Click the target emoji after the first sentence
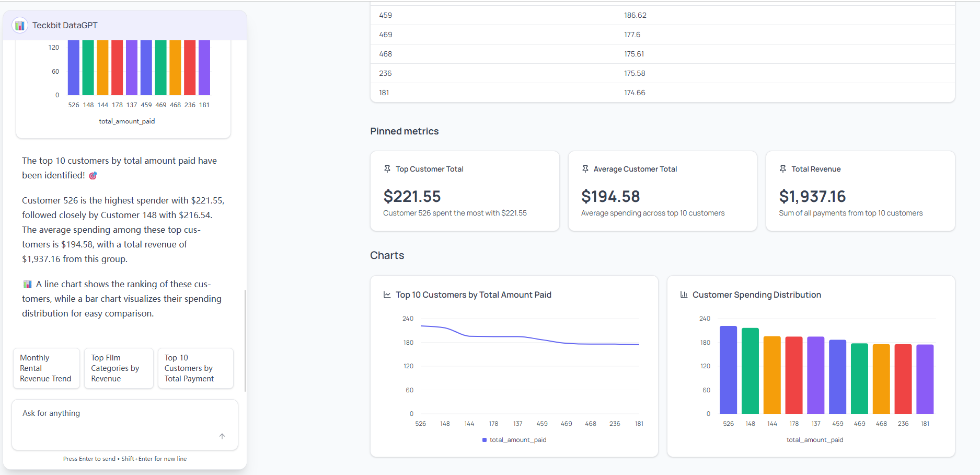This screenshot has width=980, height=475. pyautogui.click(x=93, y=175)
